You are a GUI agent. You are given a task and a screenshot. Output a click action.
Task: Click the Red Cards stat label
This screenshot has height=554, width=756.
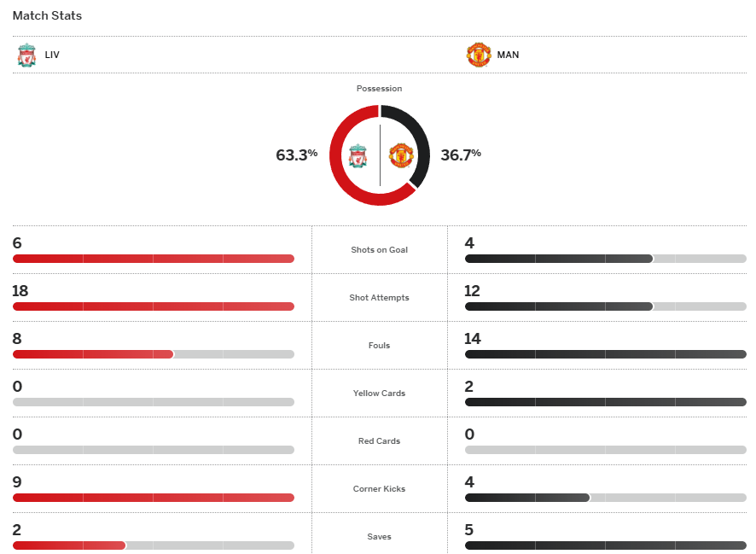click(379, 441)
